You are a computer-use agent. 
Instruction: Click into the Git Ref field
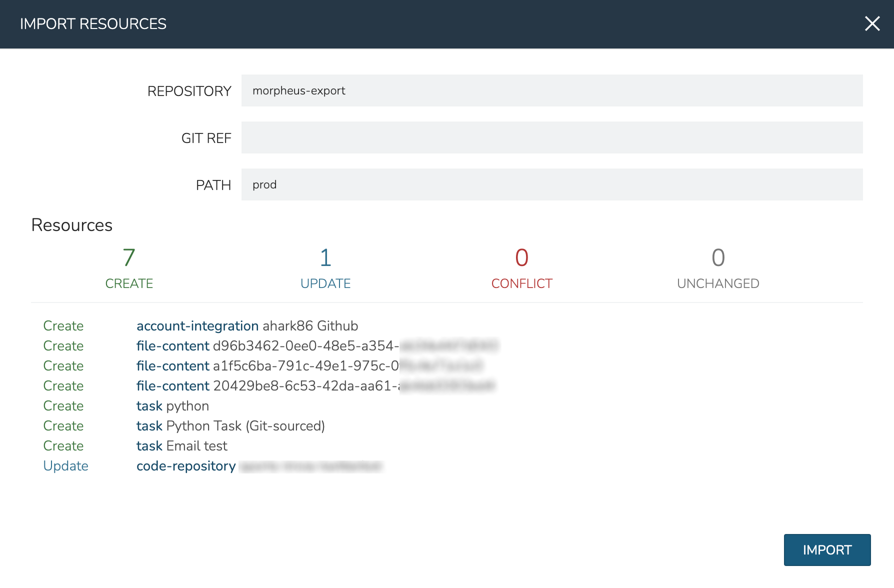[551, 137]
